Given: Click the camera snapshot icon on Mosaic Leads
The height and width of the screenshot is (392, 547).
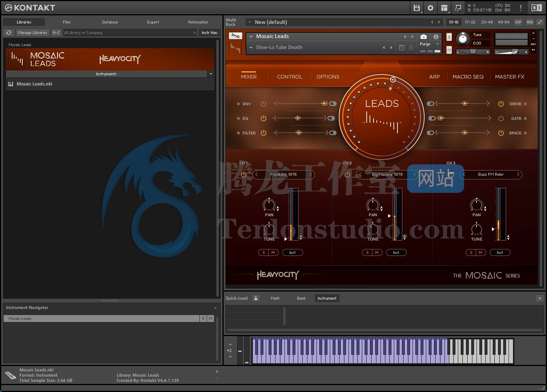Looking at the screenshot, I should pos(423,36).
